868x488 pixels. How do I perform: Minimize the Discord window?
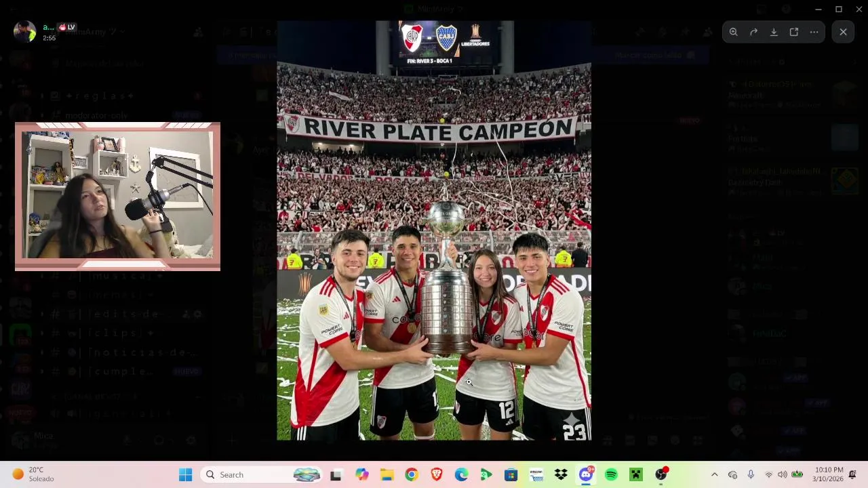click(x=818, y=9)
